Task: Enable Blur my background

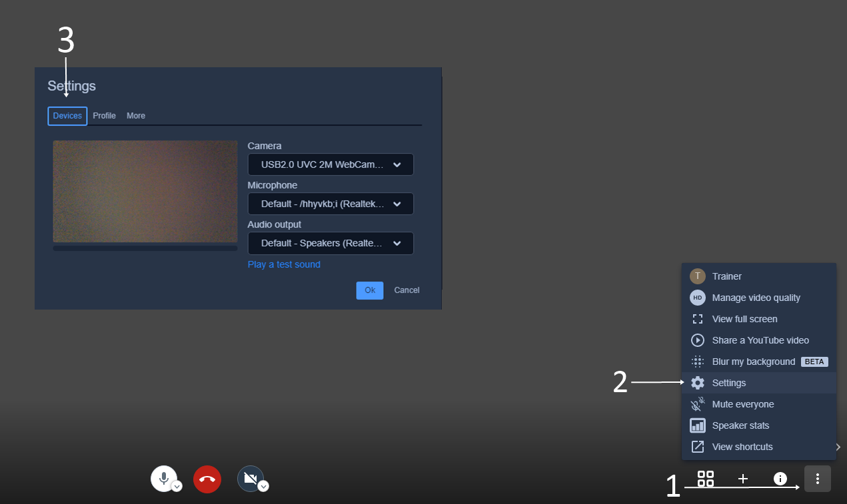Action: tap(759, 362)
